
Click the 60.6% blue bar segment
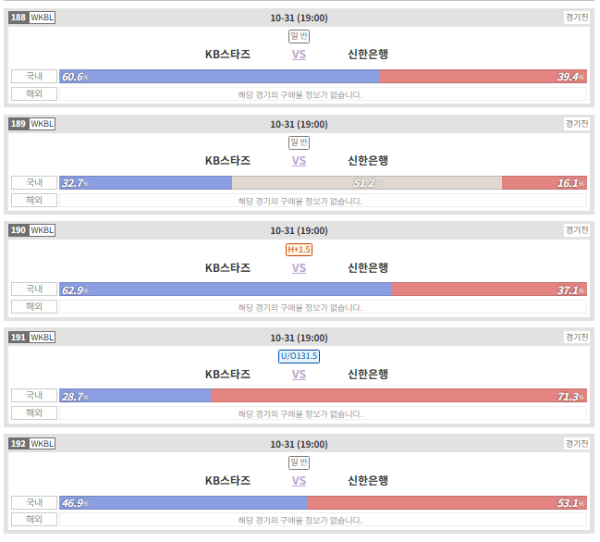coord(219,76)
